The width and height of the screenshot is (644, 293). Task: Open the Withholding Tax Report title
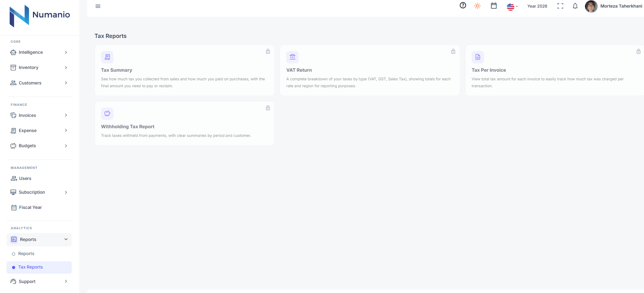tap(128, 127)
